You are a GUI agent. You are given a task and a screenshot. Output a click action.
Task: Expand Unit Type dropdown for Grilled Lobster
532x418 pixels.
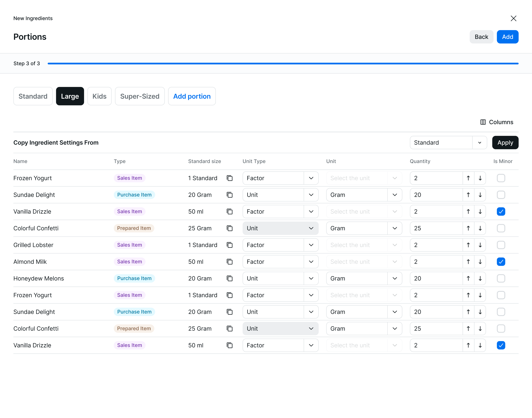click(311, 245)
